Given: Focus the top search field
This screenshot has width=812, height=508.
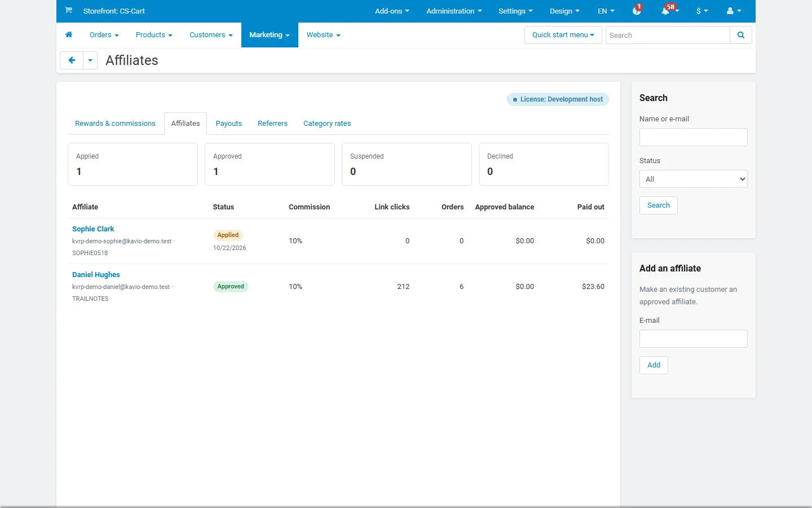Looking at the screenshot, I should point(668,35).
